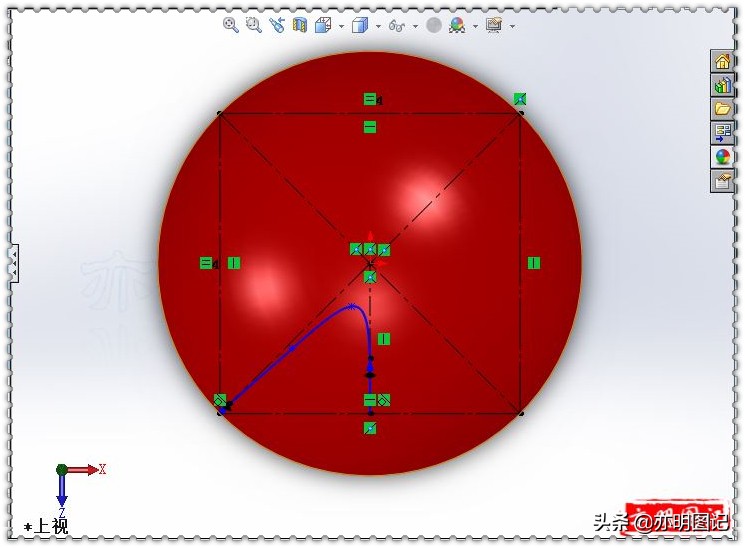
Task: Activate the Section View icon
Action: pyautogui.click(x=300, y=25)
